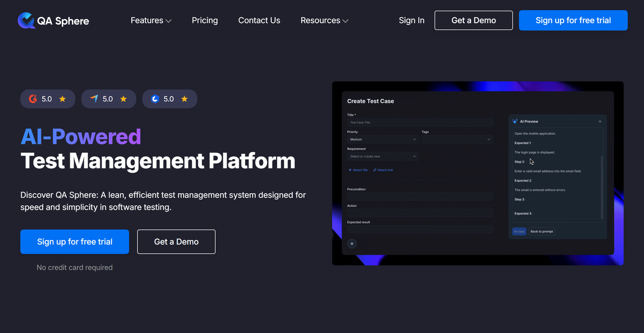The width and height of the screenshot is (644, 333).
Task: Click the QA Sphere brand name
Action: (63, 21)
